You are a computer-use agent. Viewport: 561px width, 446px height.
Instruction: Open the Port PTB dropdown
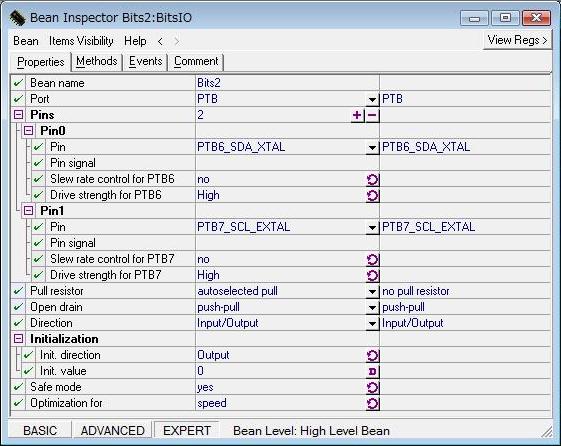click(x=372, y=99)
